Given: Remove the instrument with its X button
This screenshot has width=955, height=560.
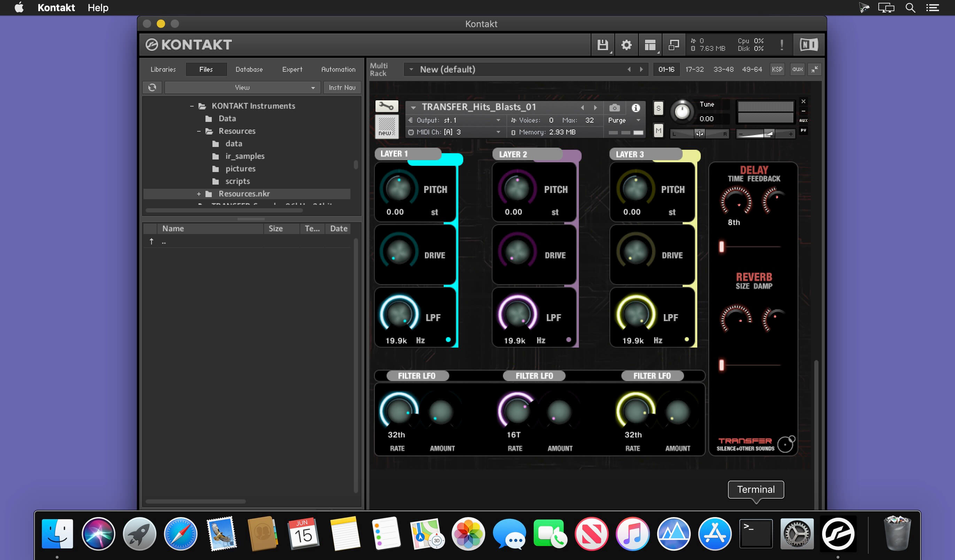Looking at the screenshot, I should (803, 102).
